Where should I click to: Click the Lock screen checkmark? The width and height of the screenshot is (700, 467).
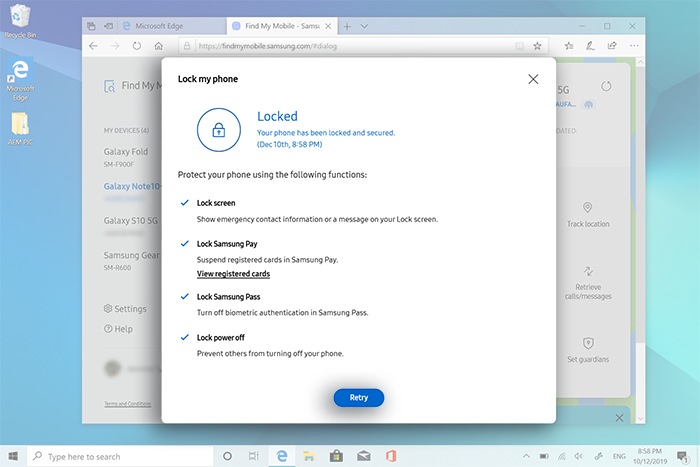[184, 203]
